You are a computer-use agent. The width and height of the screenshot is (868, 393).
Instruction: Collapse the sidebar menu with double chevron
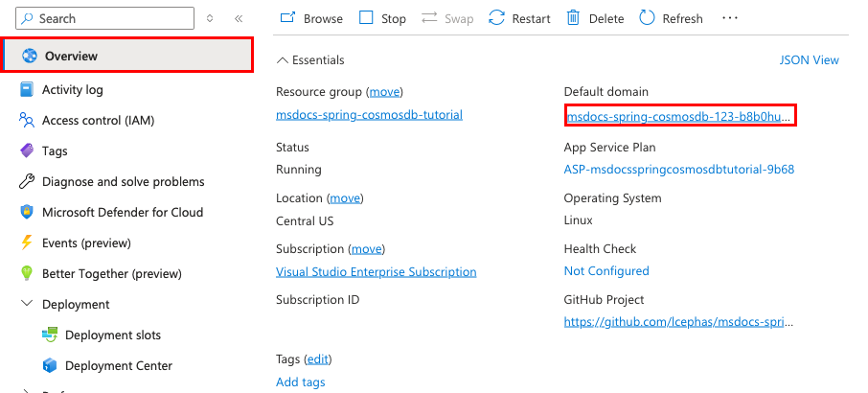tap(239, 18)
